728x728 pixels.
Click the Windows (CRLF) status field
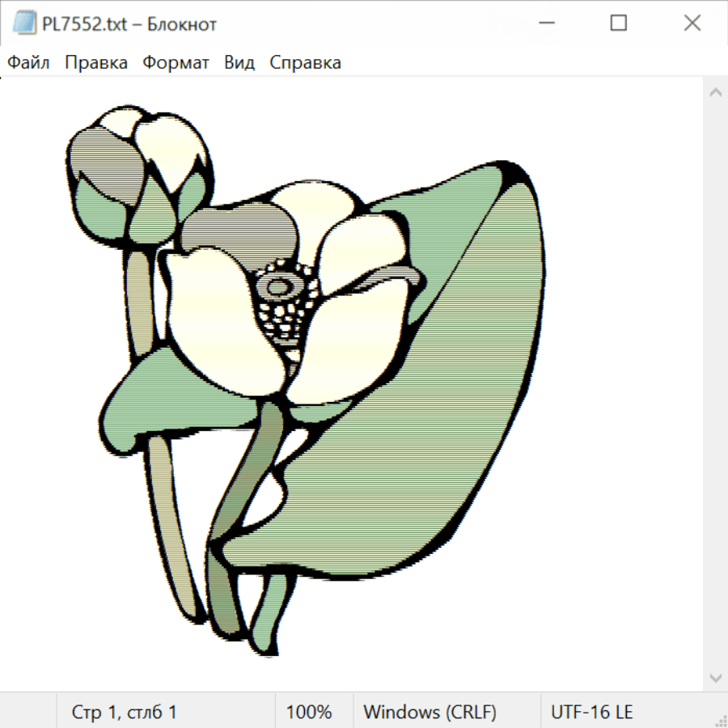coord(430,713)
